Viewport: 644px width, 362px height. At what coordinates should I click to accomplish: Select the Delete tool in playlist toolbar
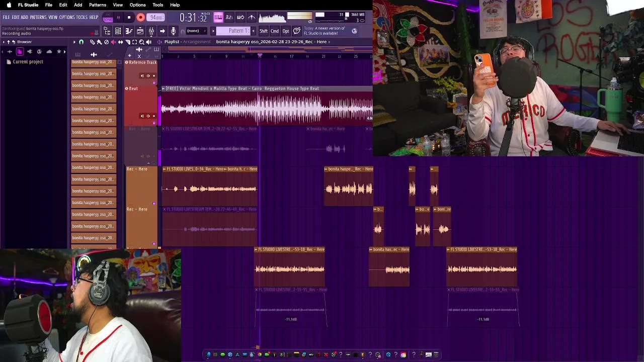point(107,42)
